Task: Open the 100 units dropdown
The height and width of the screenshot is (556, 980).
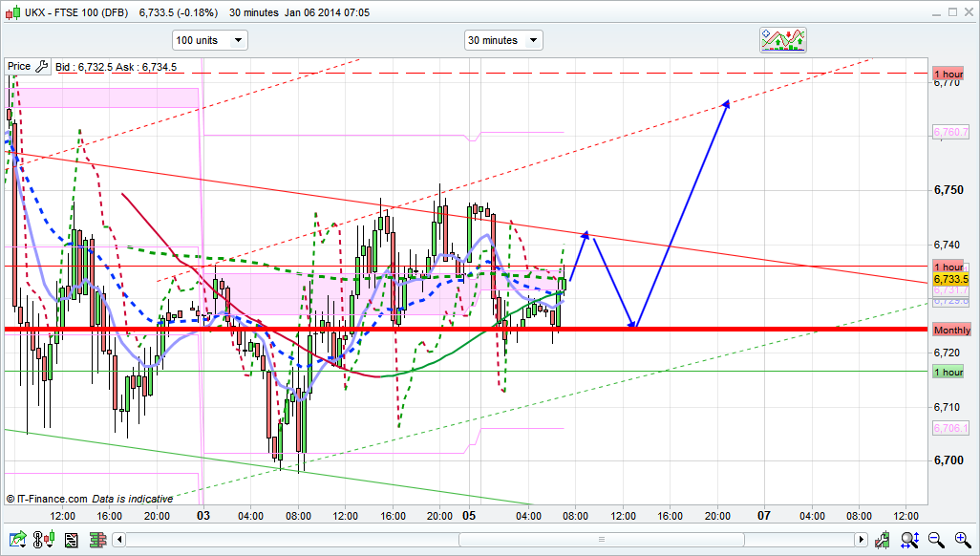Action: pos(209,40)
